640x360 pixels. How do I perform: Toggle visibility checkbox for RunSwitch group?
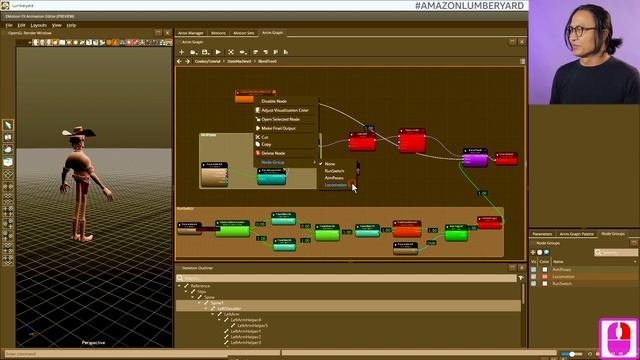click(533, 284)
